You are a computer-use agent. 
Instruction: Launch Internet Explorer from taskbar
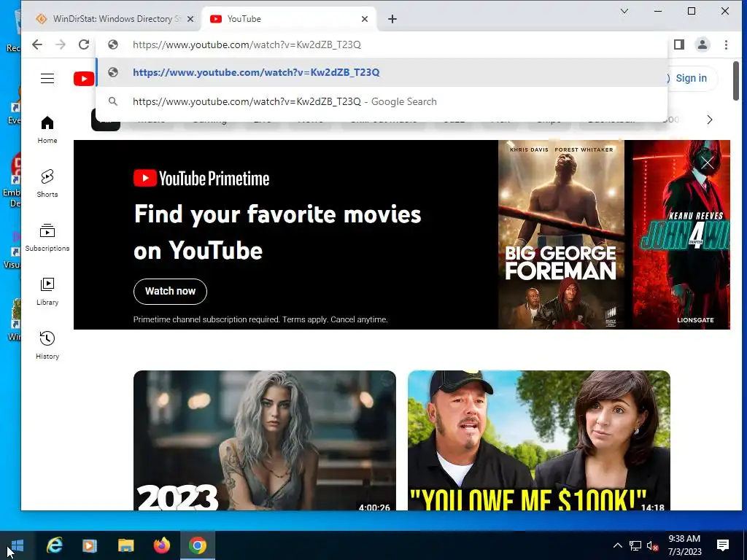pos(54,545)
